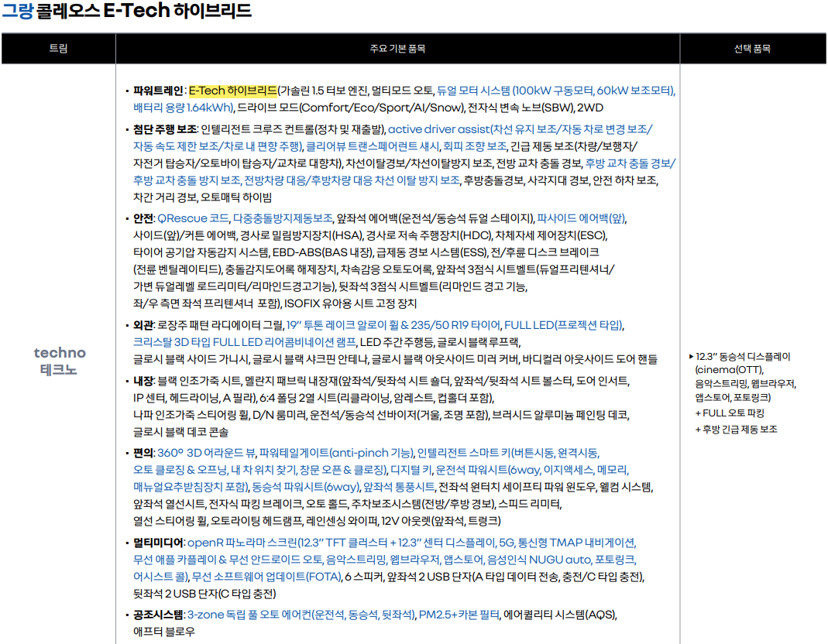Click the '테크노' trim label
828x644 pixels.
click(59, 369)
